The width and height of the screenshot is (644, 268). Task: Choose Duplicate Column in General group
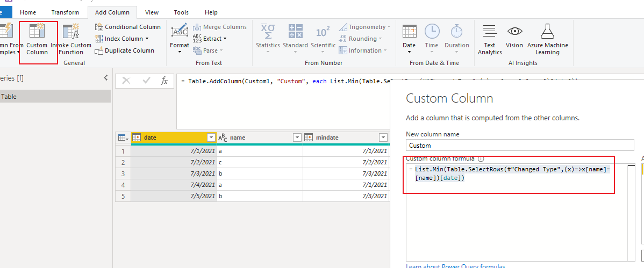(125, 50)
